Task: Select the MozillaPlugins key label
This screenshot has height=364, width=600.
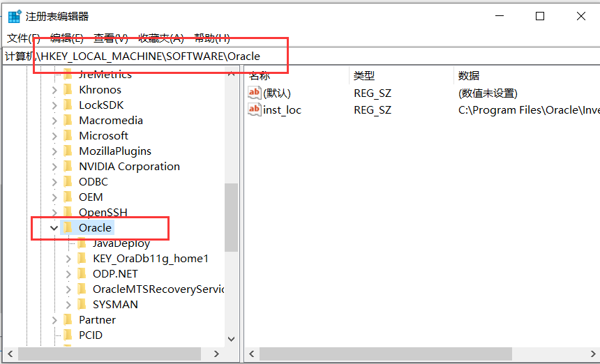Action: click(115, 151)
